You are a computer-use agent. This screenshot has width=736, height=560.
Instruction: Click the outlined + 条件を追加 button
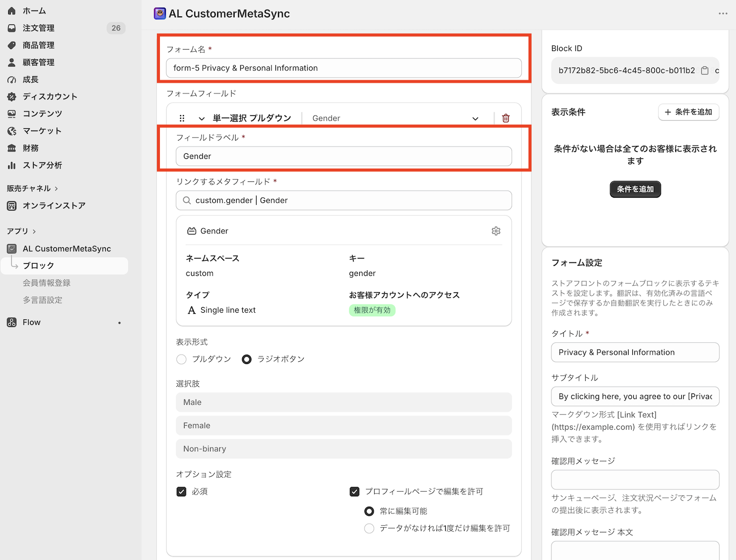[x=688, y=112]
